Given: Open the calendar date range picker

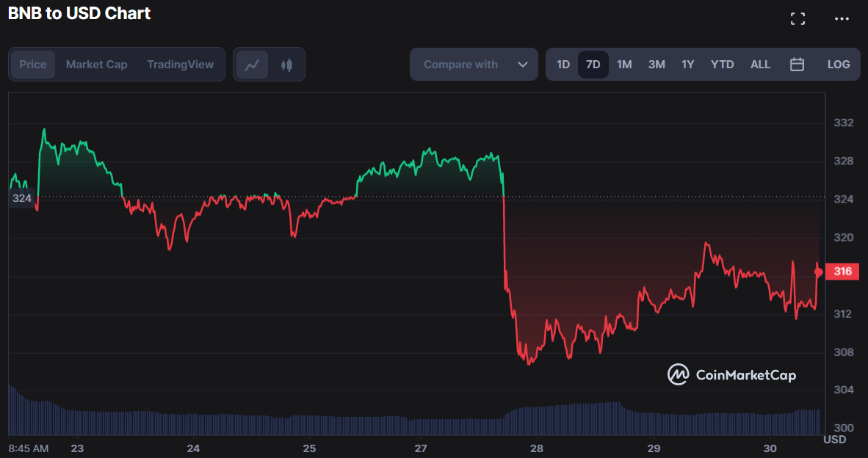Looking at the screenshot, I should tap(798, 64).
